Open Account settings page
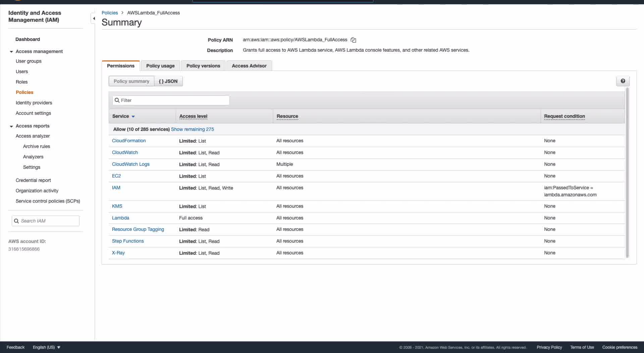This screenshot has width=644, height=353. pyautogui.click(x=33, y=113)
